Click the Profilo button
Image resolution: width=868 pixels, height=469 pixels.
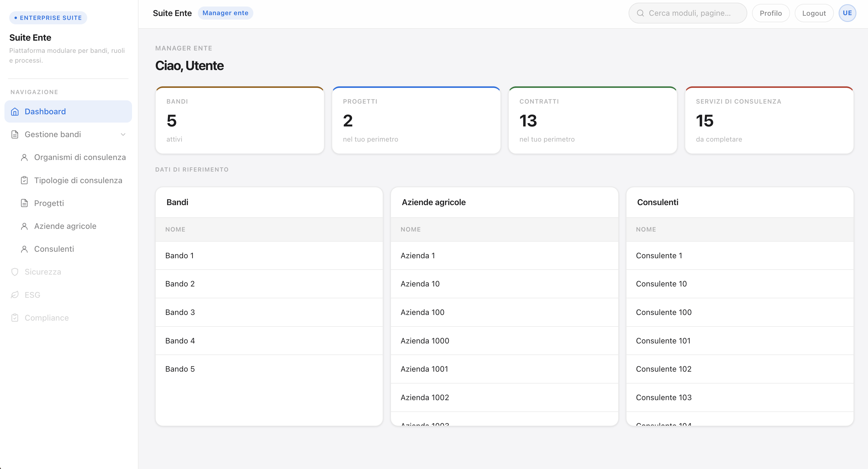point(771,13)
